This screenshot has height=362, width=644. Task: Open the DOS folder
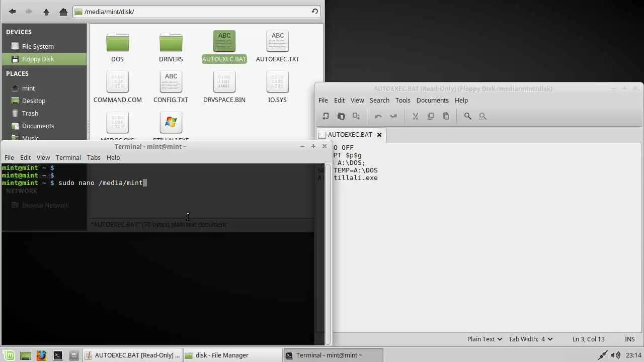(x=117, y=47)
